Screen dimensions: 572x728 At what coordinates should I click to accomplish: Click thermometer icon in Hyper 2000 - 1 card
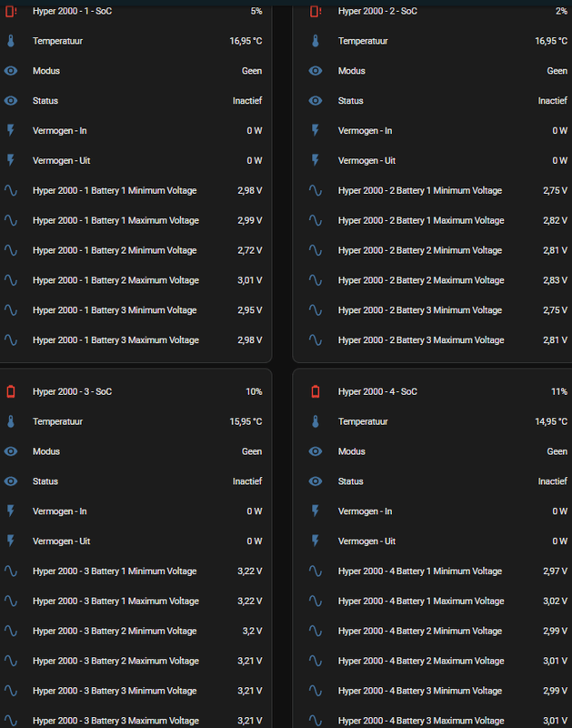[11, 42]
